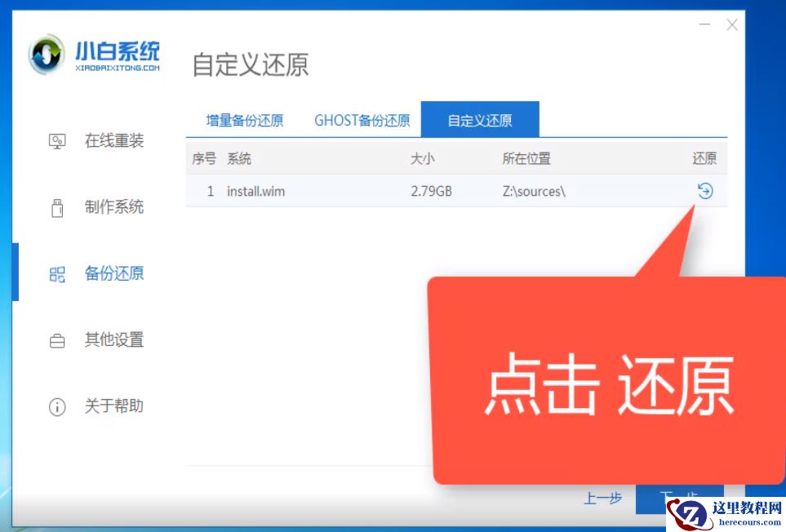Open 备份还原 via its grid icon
This screenshot has width=786, height=532.
(x=57, y=276)
